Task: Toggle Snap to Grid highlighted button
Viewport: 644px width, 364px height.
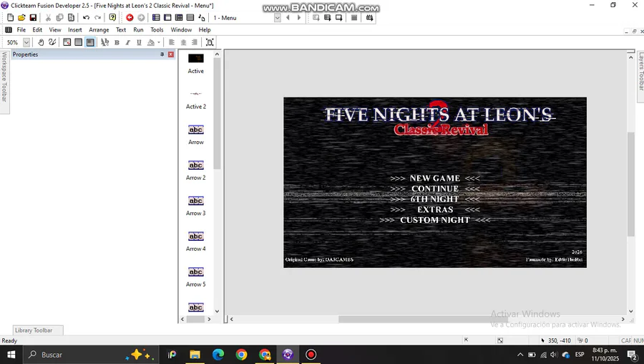Action: coord(90,42)
